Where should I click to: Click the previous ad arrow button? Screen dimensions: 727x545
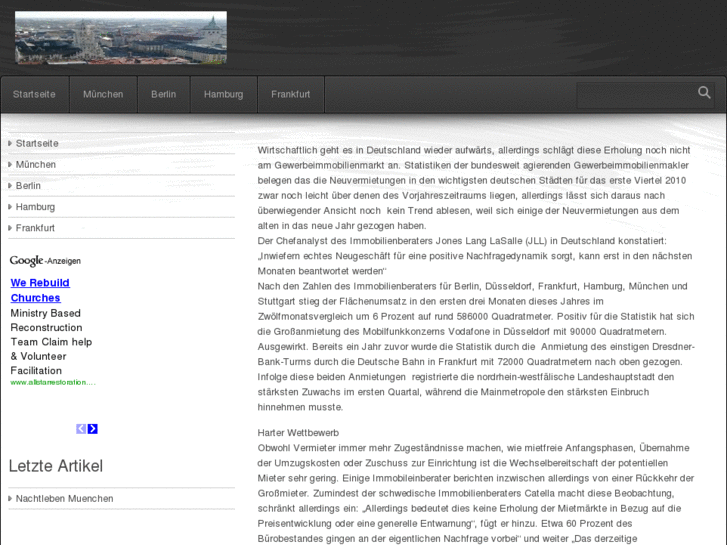coord(81,429)
